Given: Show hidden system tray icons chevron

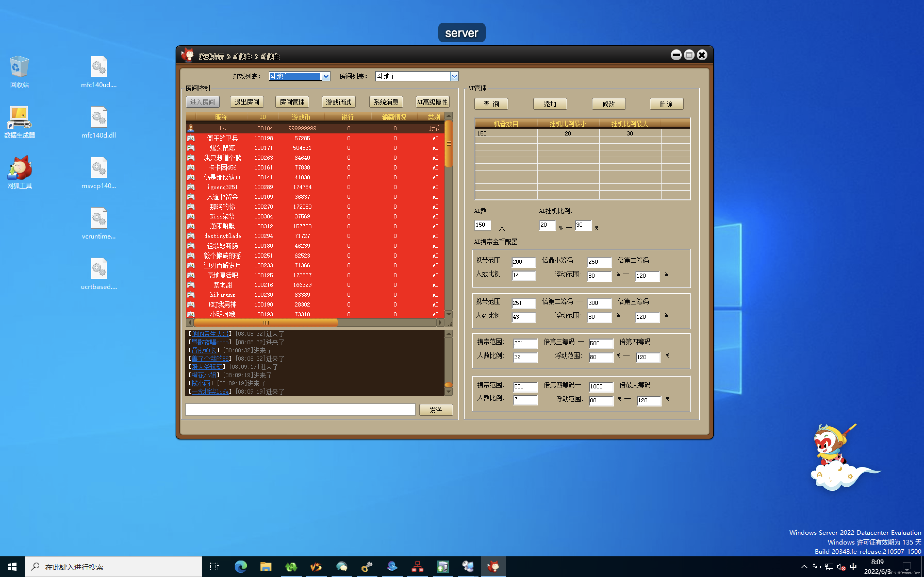Looking at the screenshot, I should 804,567.
